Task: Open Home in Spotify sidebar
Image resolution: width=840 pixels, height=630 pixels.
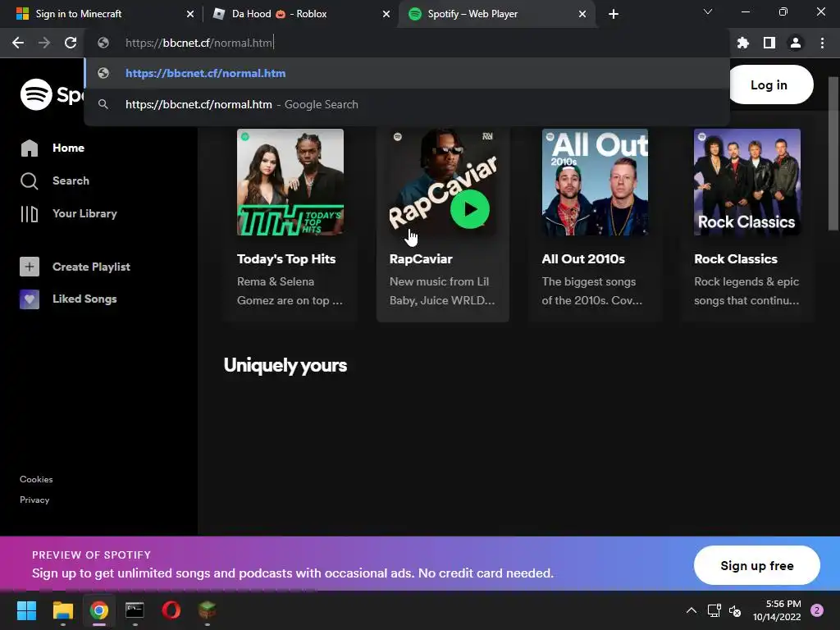Action: coord(52,148)
